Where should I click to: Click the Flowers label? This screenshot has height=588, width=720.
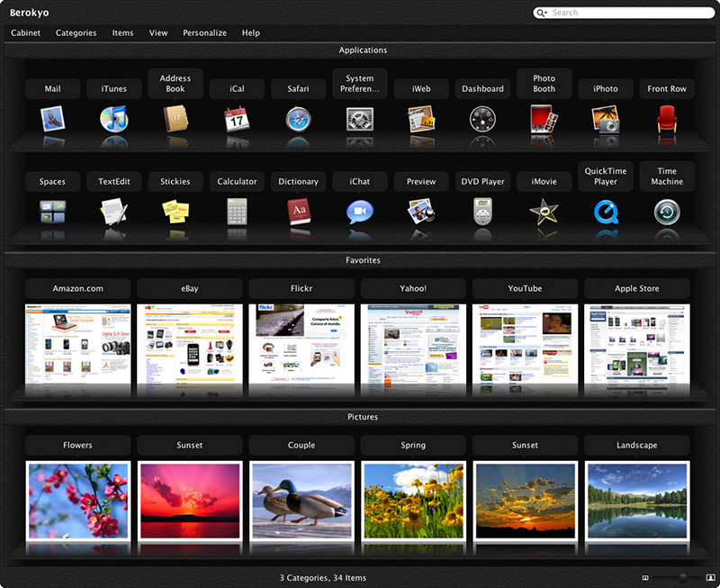pyautogui.click(x=78, y=445)
